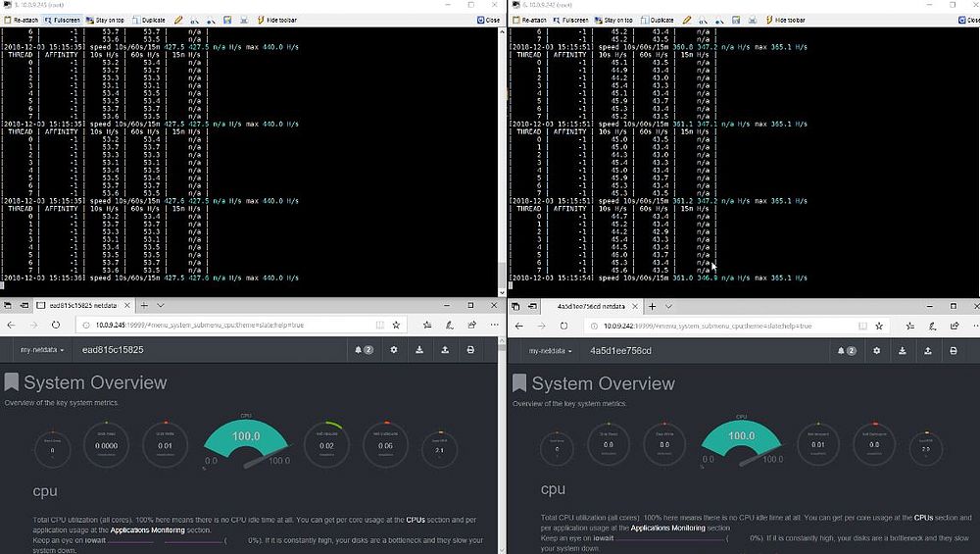Open the tab list chevron in left browser
The width and height of the screenshot is (980, 554).
click(161, 305)
